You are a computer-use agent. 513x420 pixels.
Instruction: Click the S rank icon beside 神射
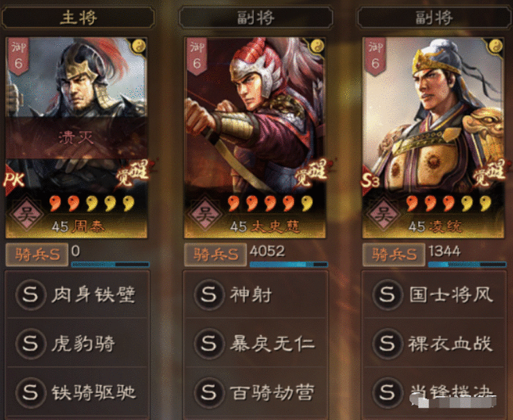pos(209,295)
